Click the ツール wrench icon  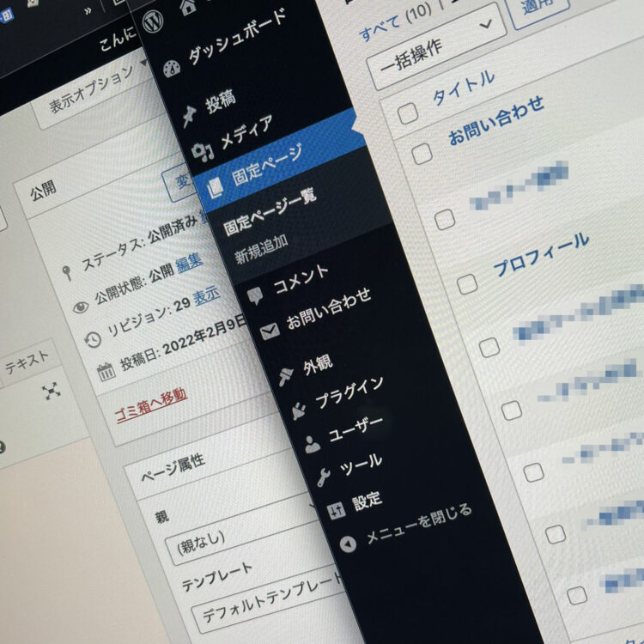coord(324,477)
